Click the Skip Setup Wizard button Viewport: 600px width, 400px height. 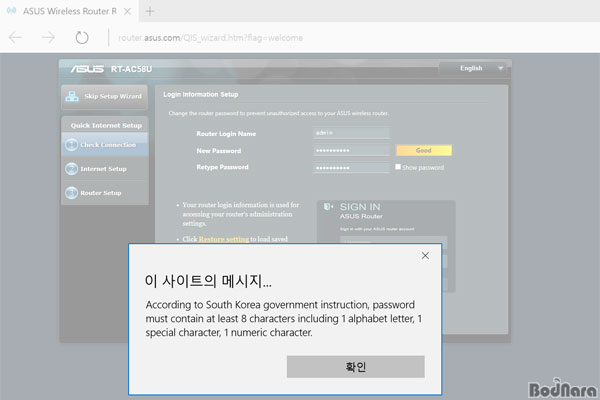pos(104,96)
